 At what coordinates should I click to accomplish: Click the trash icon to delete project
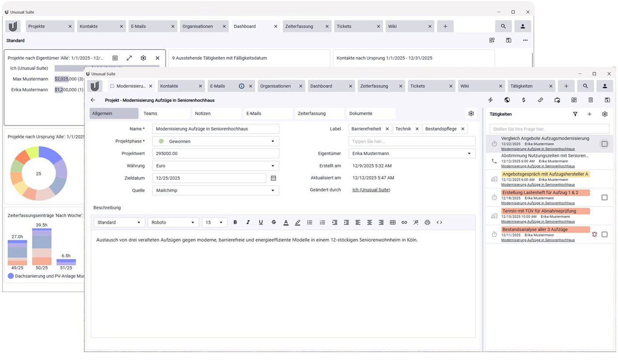coord(591,100)
